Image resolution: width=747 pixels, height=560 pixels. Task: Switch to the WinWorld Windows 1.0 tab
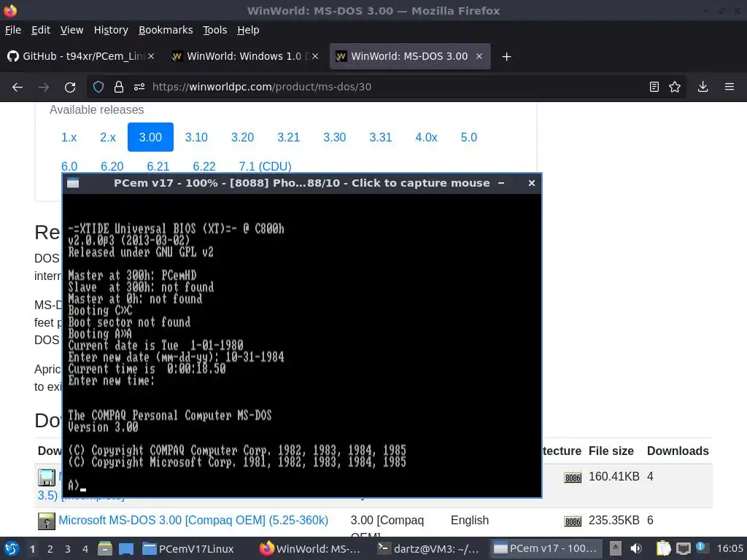[x=245, y=56]
